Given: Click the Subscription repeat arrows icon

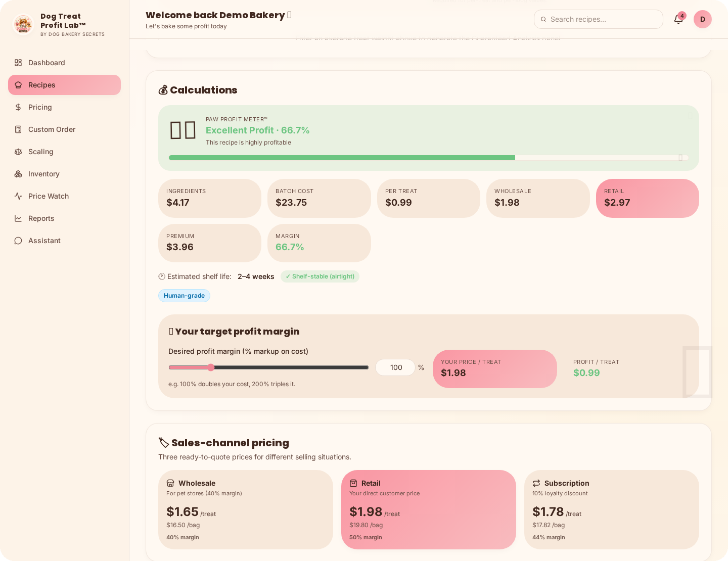Looking at the screenshot, I should pos(536,483).
